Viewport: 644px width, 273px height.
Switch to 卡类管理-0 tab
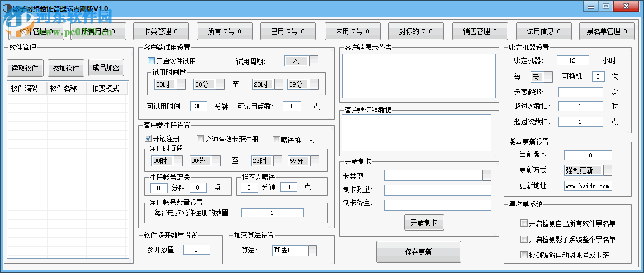pyautogui.click(x=161, y=31)
